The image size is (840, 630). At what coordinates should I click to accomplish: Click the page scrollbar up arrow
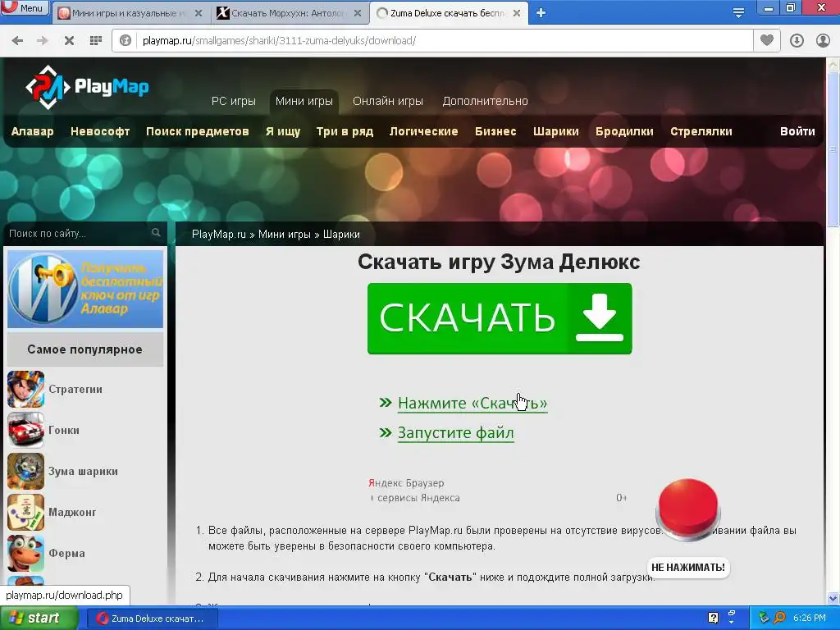[x=833, y=65]
